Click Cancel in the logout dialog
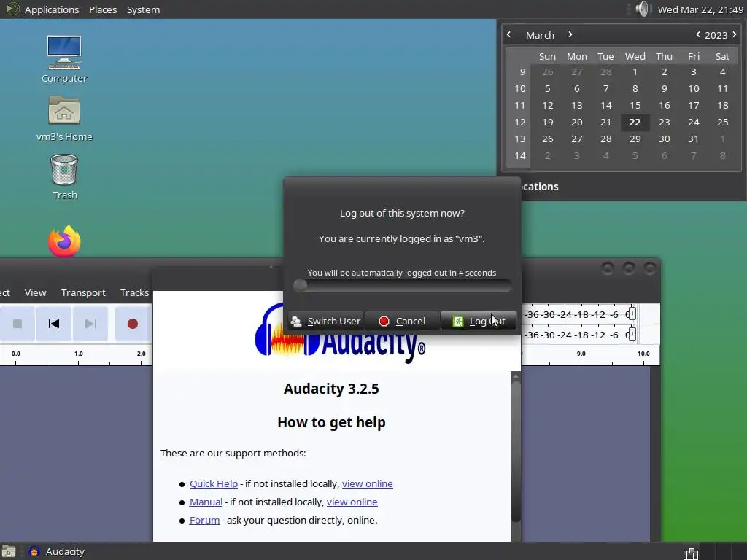The image size is (747, 560). click(402, 321)
